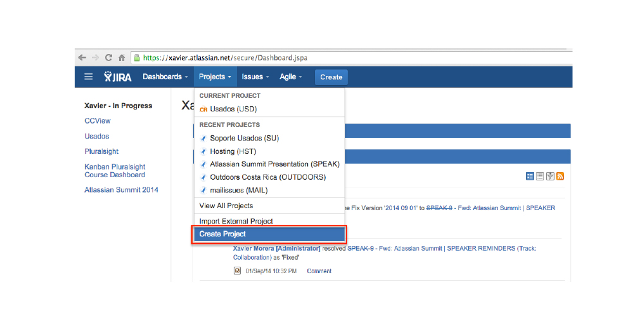Open the Atlassian Summit 2014 dashboard
The image size is (644, 324).
click(121, 190)
